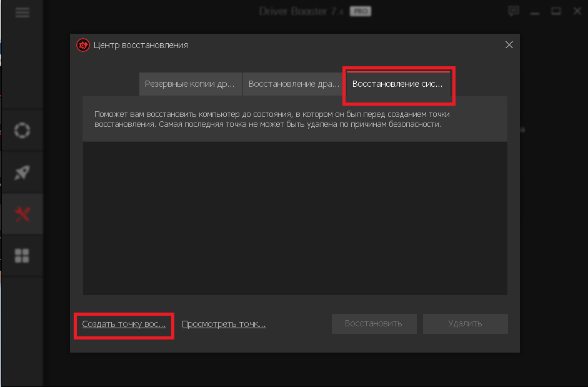
Task: Open the Scan section via the ring icon
Action: click(22, 131)
